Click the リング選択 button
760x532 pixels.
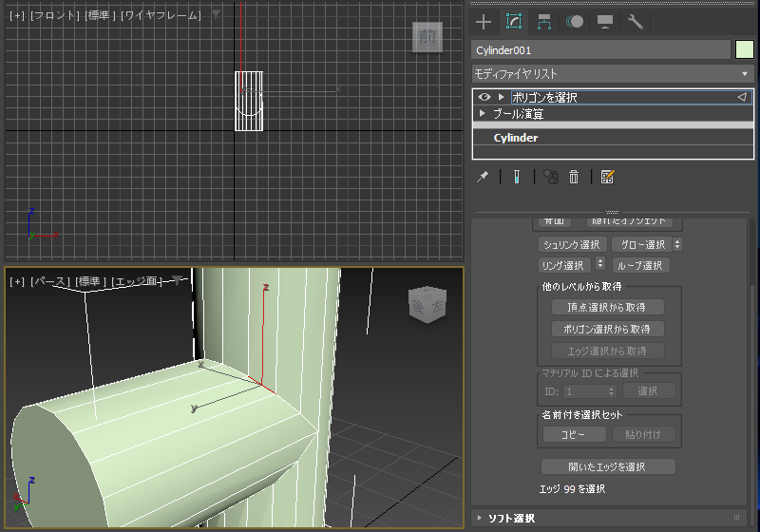click(x=564, y=265)
